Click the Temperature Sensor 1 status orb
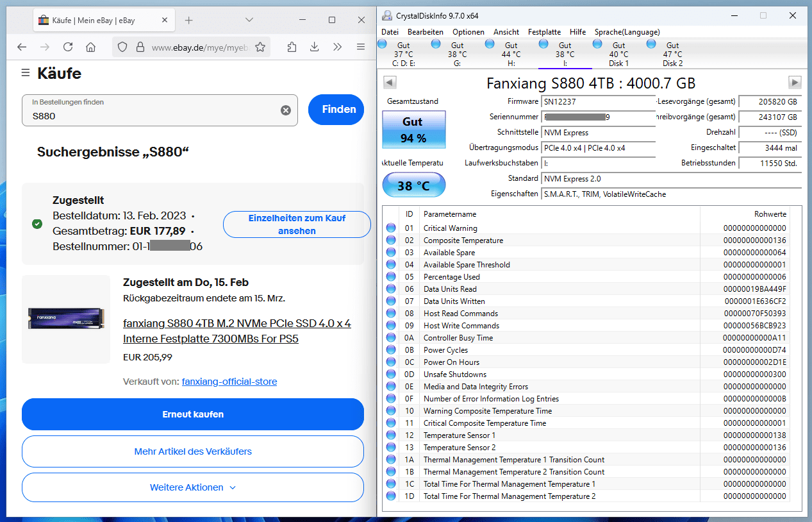 tap(391, 435)
